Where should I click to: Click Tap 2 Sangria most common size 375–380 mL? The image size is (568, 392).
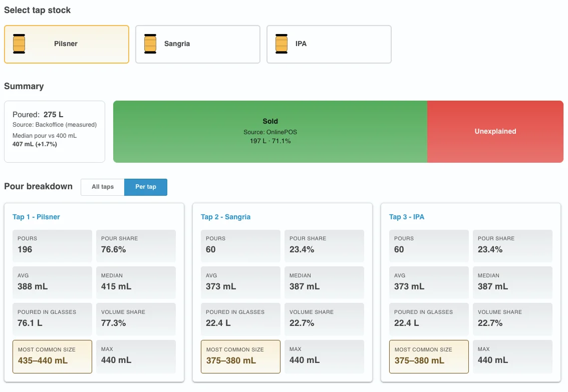(240, 356)
